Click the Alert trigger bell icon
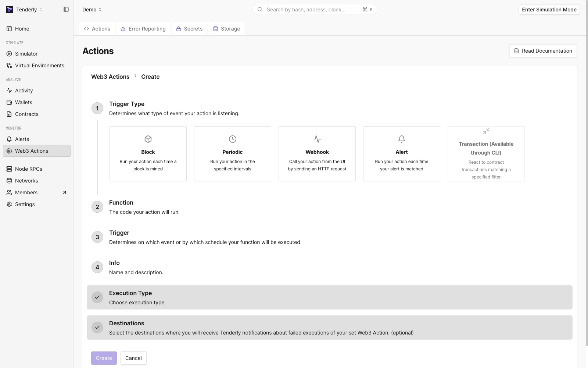The height and width of the screenshot is (368, 588). [402, 139]
